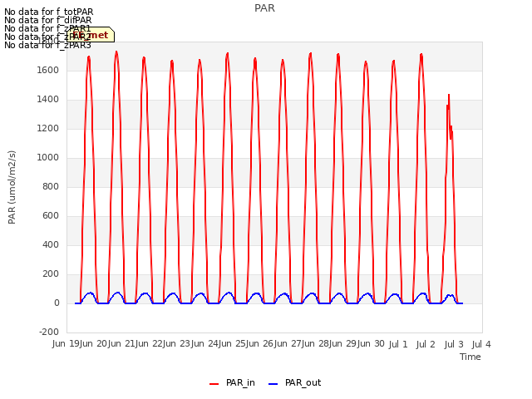
Task: Click the x-axis tick label 'Jul 3'
Action: pyautogui.click(x=454, y=345)
